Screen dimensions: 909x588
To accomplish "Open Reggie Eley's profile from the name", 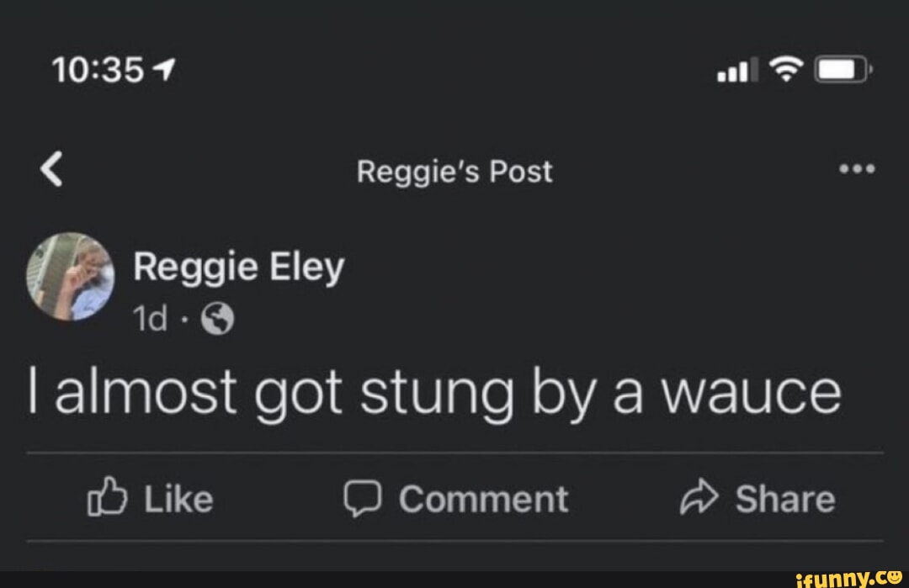I will [x=238, y=267].
